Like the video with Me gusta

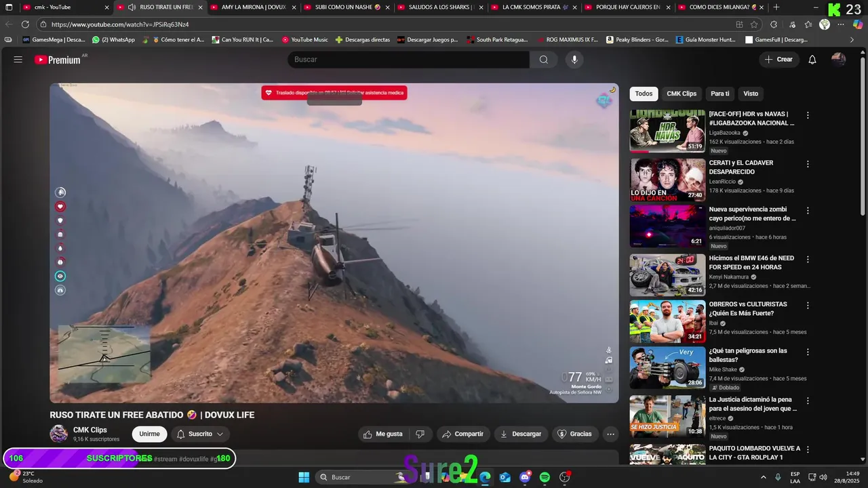coord(383,434)
